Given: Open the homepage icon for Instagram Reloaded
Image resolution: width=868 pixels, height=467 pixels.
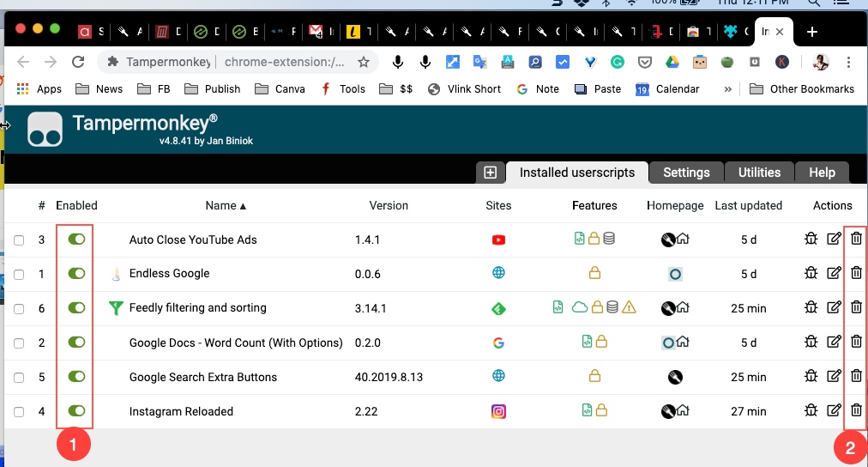Looking at the screenshot, I should pyautogui.click(x=683, y=410).
